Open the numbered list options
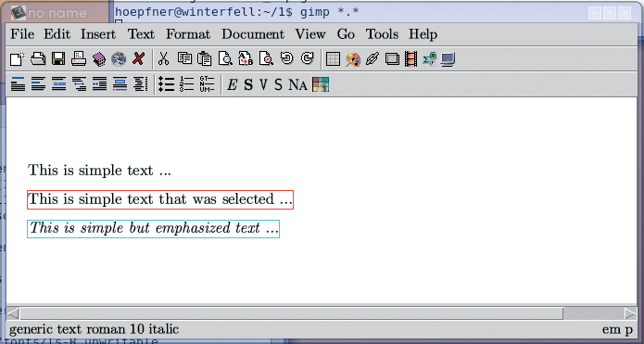This screenshot has height=344, width=644. tap(186, 84)
